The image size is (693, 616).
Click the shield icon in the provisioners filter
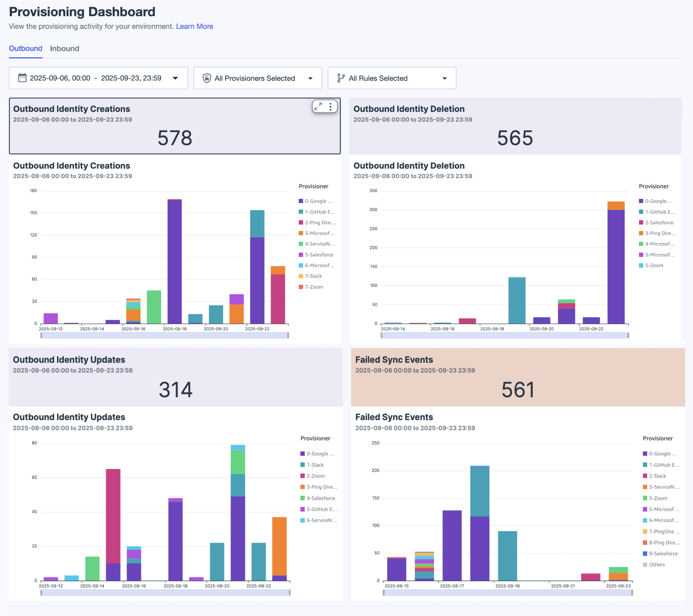coord(207,78)
